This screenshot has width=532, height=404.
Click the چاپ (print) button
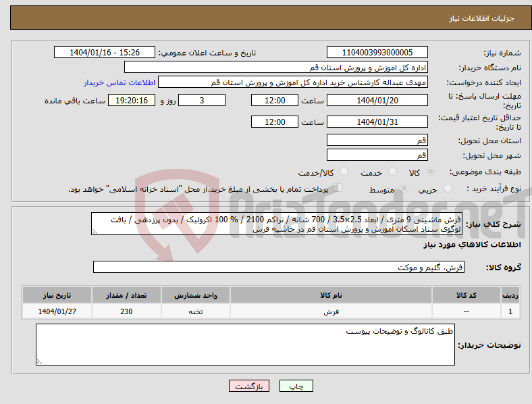[296, 386]
